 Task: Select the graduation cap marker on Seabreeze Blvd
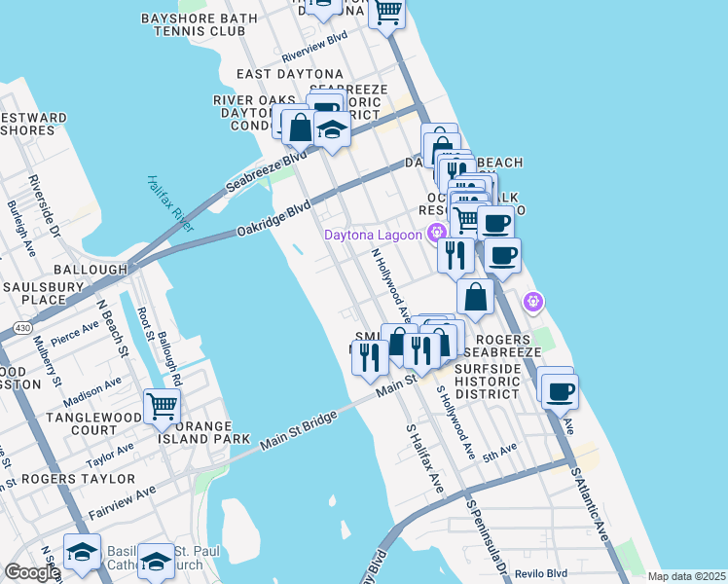pos(332,130)
